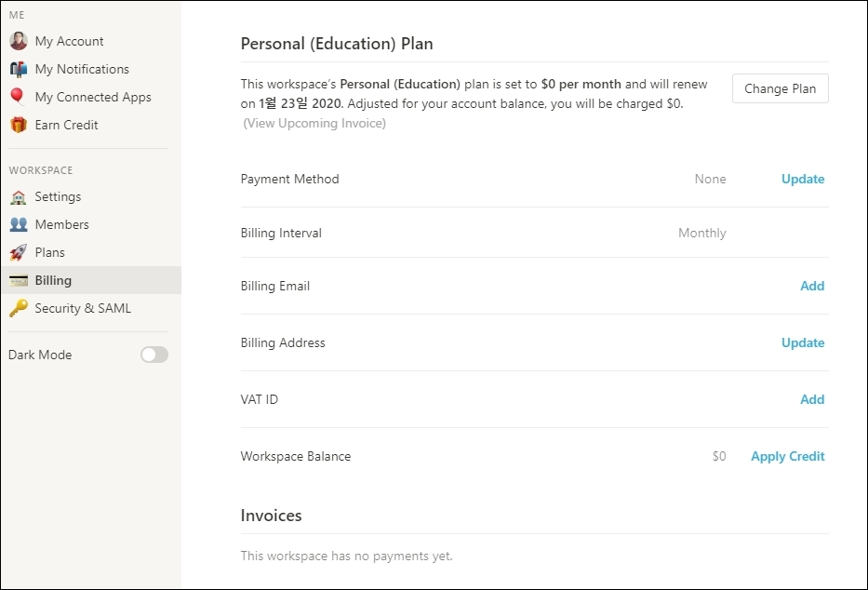
Task: Enable the Dark Mode toggle
Action: tap(154, 355)
